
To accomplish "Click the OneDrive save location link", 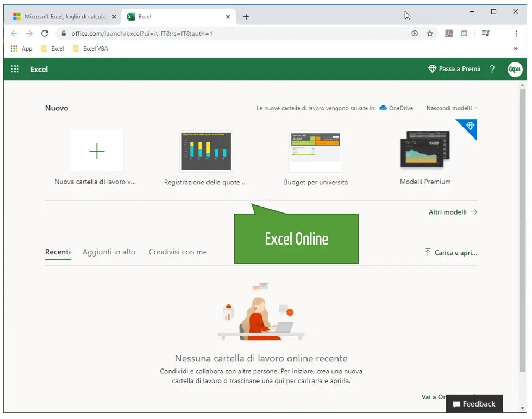I will tap(396, 108).
